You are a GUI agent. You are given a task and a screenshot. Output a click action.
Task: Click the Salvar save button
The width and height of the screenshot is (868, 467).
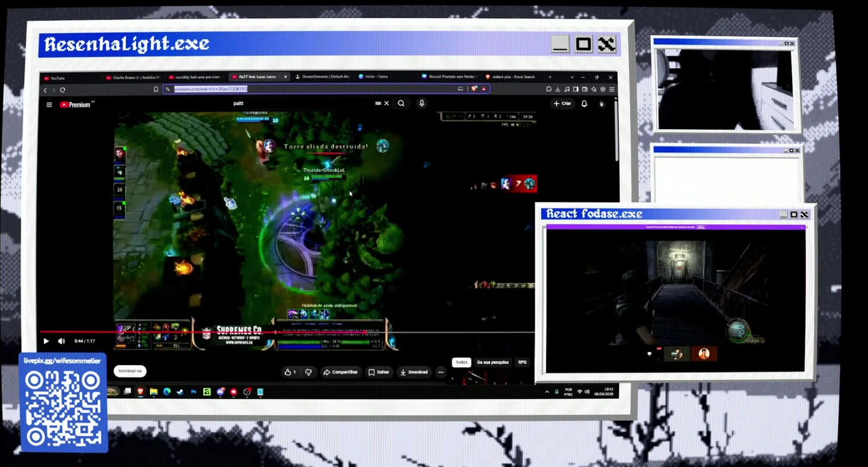pyautogui.click(x=379, y=372)
